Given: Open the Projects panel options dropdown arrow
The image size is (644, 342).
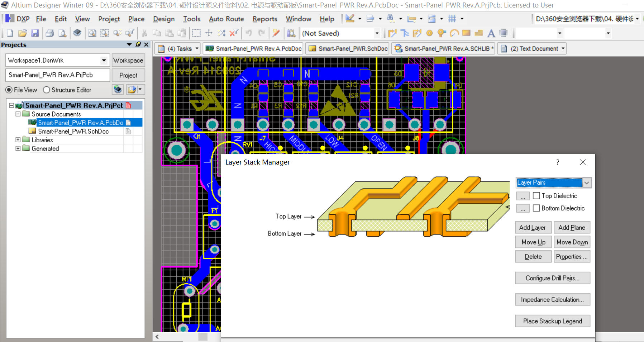Looking at the screenshot, I should pyautogui.click(x=129, y=44).
